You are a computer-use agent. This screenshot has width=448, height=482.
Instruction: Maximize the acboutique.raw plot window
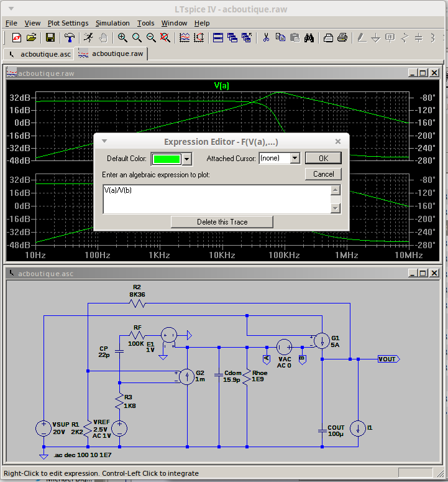423,73
